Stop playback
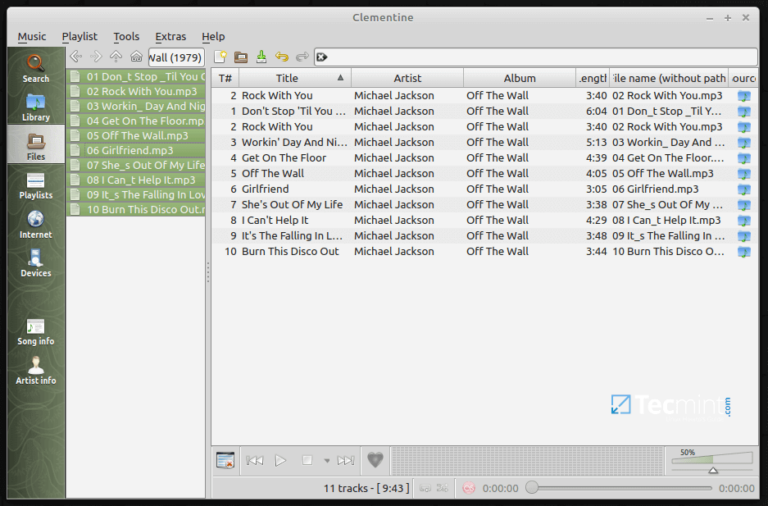Screen dimensions: 768x506 coord(307,460)
